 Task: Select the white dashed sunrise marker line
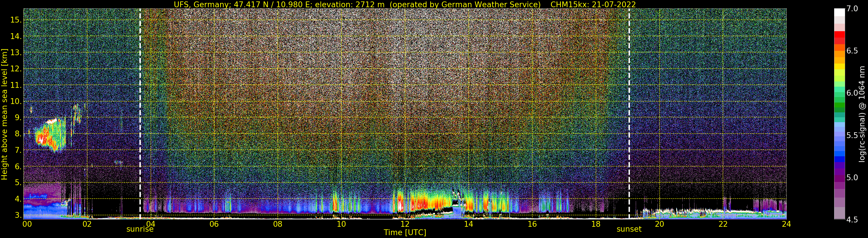click(x=140, y=114)
